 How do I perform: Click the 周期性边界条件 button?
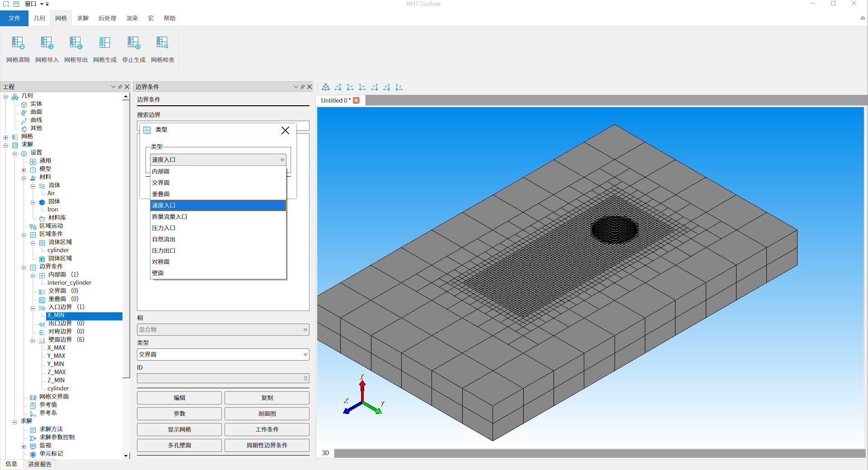(x=267, y=445)
